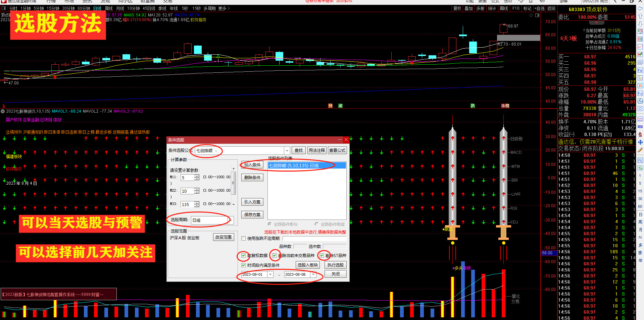Open the RSI indicator icon in sidebar

coord(640,127)
